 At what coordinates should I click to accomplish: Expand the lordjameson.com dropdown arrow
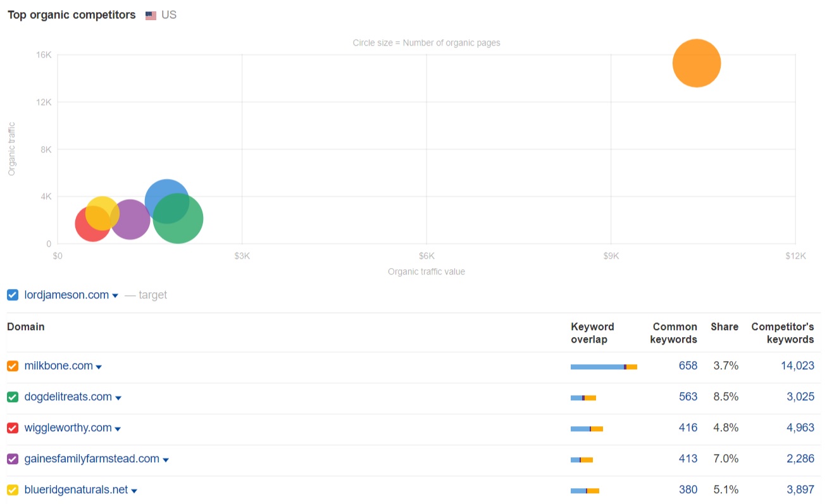tap(115, 296)
